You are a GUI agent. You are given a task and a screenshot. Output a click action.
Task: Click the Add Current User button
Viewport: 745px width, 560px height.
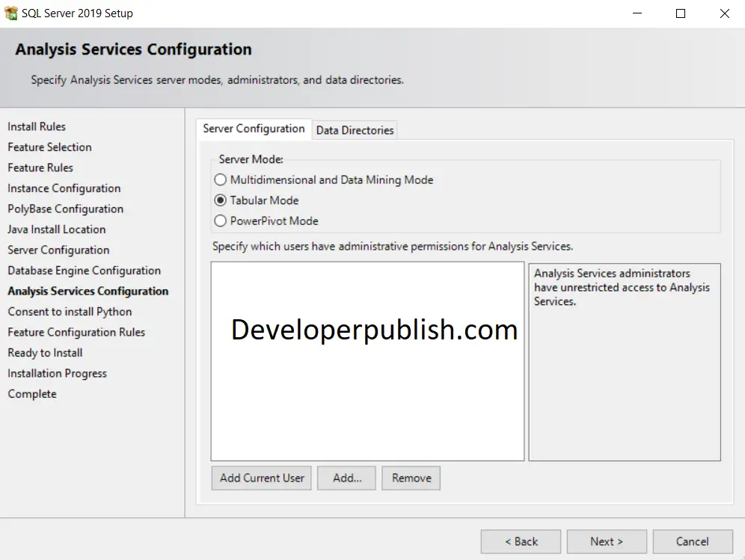pos(261,478)
